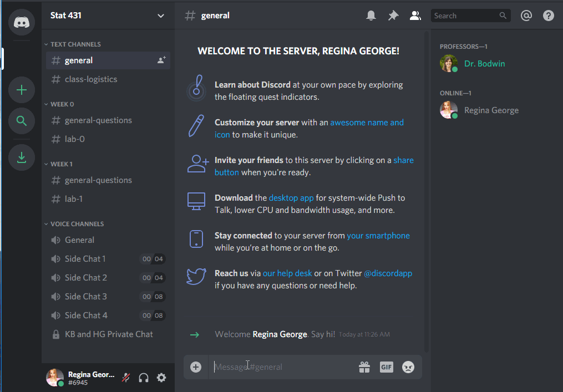Click the desktop app link
This screenshot has width=563, height=392.
click(291, 198)
